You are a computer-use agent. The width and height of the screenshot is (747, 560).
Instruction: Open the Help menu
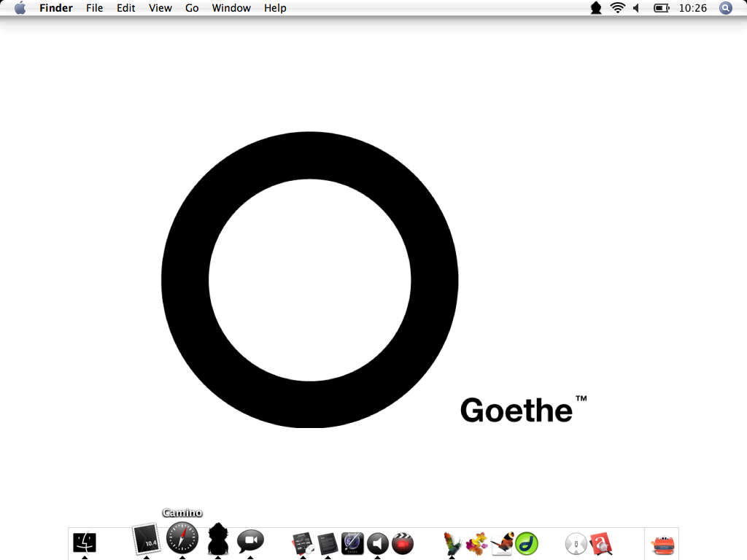(x=275, y=8)
